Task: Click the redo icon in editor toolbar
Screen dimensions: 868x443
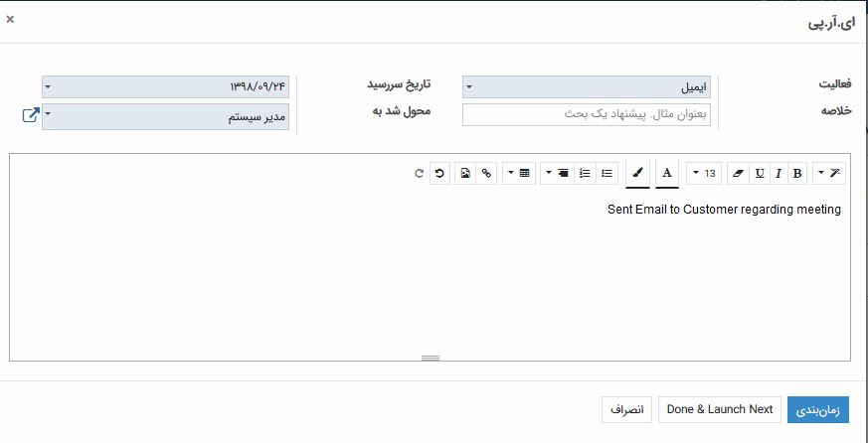Action: point(419,174)
